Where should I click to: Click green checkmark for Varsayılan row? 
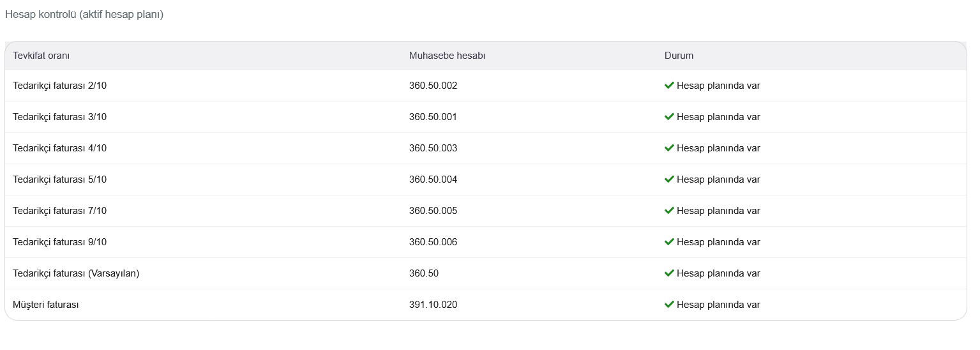coord(669,273)
